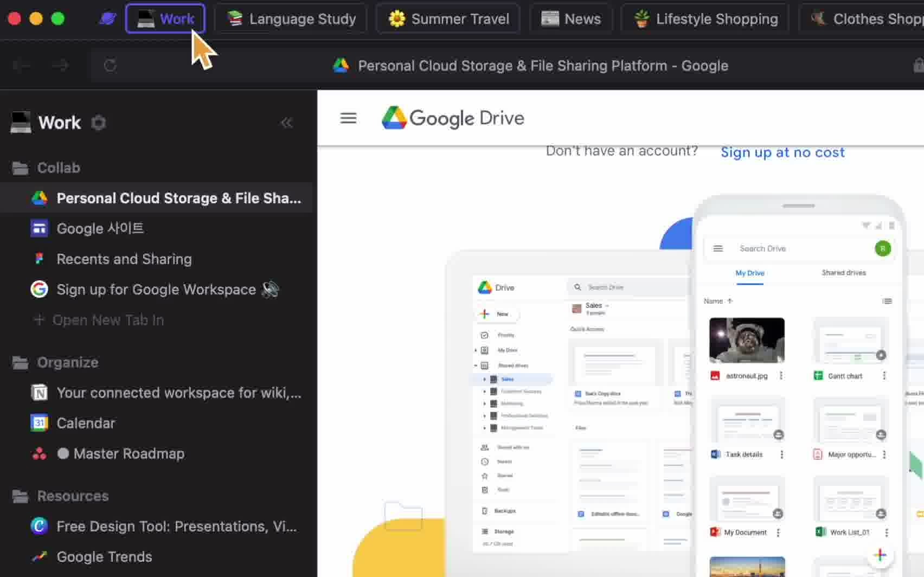The height and width of the screenshot is (577, 924).
Task: Mute the Google Workspace tab speaker icon
Action: point(270,290)
